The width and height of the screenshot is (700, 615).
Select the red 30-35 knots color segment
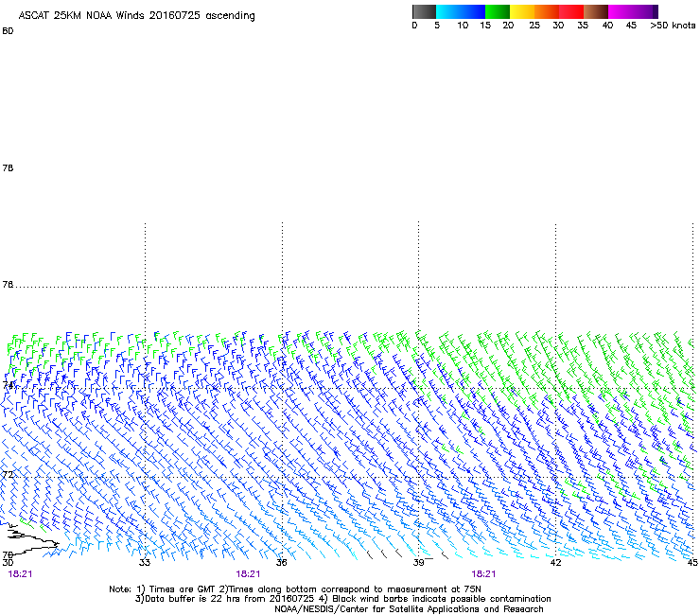point(571,11)
